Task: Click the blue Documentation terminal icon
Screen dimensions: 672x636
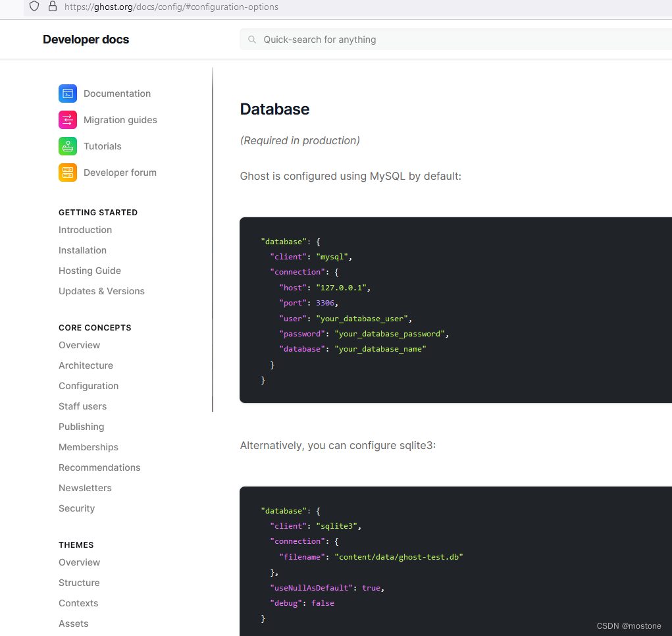Action: click(x=68, y=93)
